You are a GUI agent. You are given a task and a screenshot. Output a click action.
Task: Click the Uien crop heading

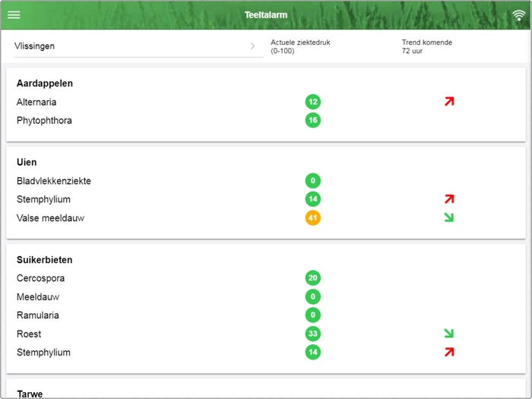pyautogui.click(x=27, y=162)
